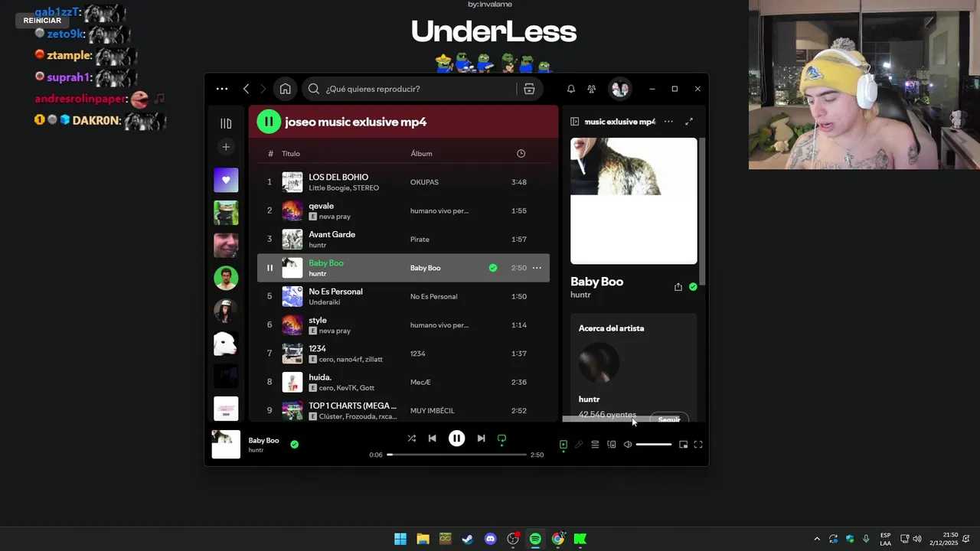Toggle saved check in Now Playing panel
Viewport: 980px width, 551px height.
click(693, 287)
